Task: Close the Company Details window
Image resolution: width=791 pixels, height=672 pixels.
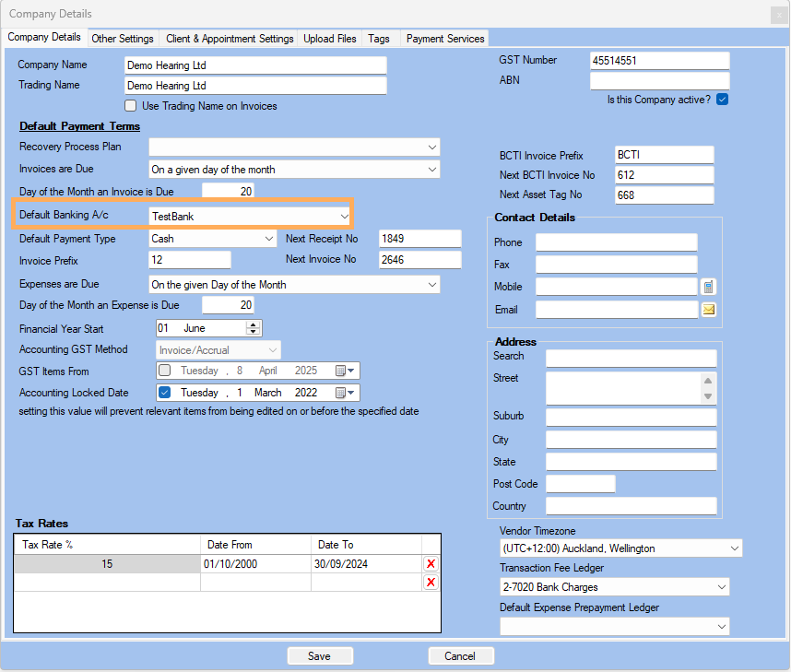Action: (x=776, y=14)
